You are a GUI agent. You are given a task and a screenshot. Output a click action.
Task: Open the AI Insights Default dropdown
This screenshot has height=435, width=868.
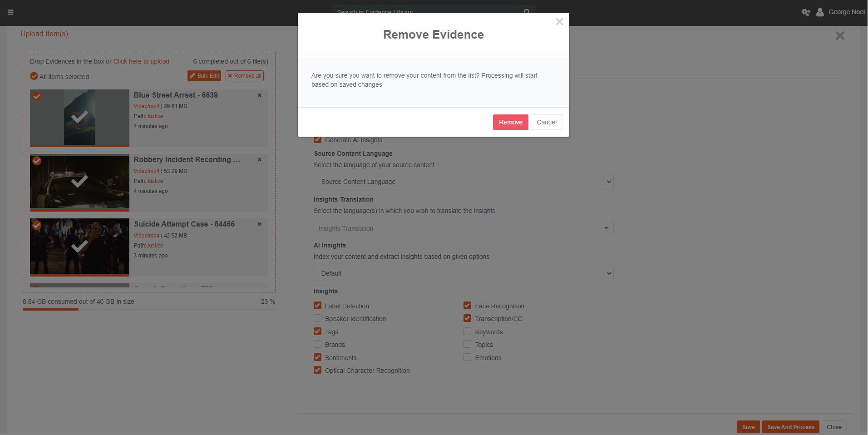(x=463, y=273)
